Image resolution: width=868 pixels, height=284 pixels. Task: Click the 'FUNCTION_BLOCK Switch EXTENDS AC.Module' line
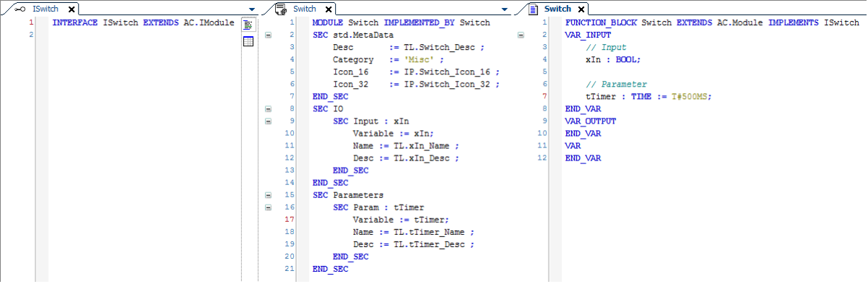click(712, 22)
